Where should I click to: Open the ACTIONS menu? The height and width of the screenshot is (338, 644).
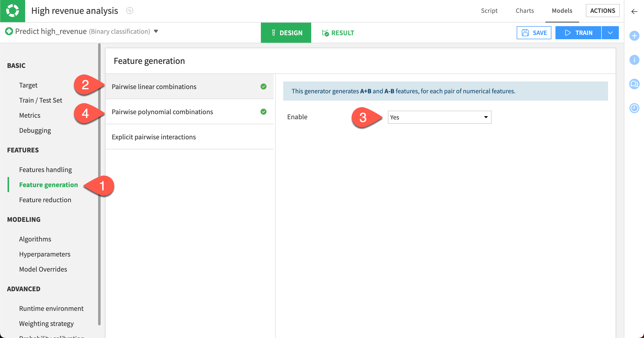point(603,11)
